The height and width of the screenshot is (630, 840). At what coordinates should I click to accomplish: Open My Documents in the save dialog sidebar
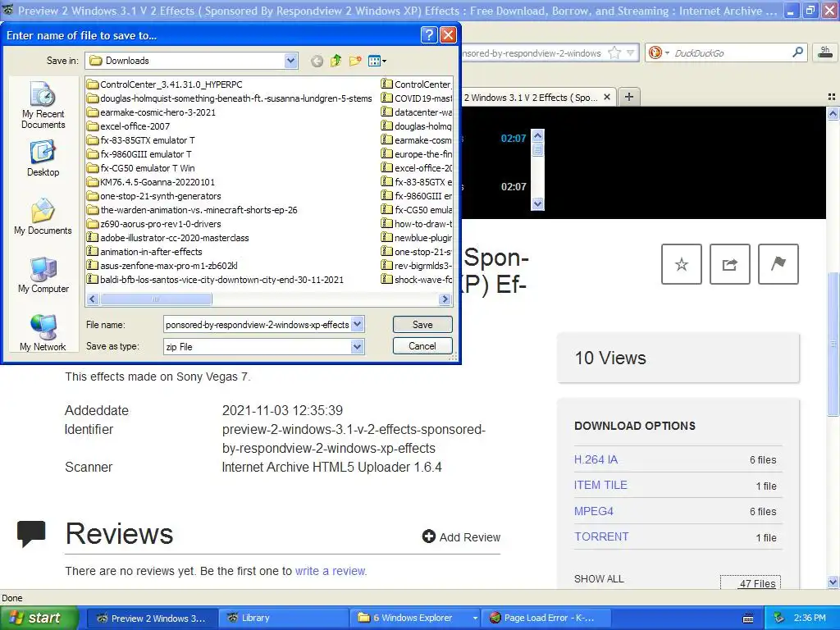click(43, 217)
